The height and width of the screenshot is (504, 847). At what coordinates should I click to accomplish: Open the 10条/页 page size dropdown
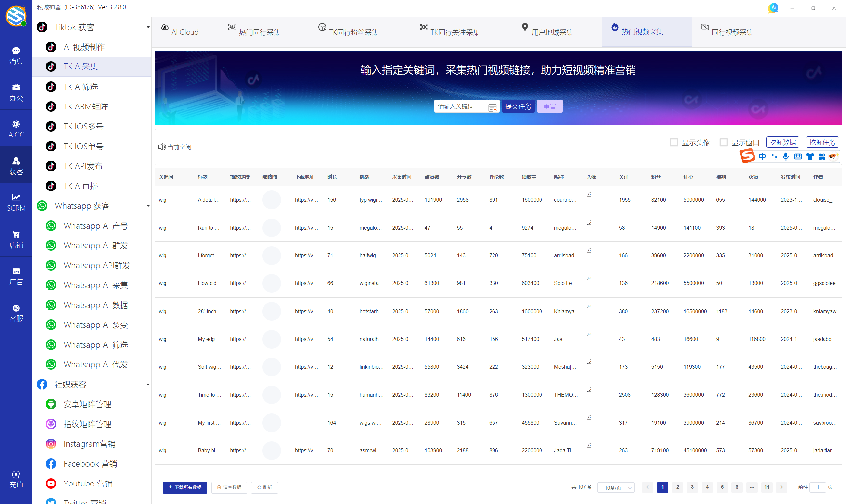coord(617,487)
